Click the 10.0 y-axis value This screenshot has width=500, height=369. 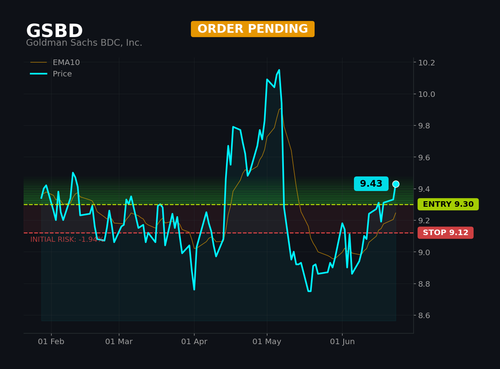tap(427, 94)
